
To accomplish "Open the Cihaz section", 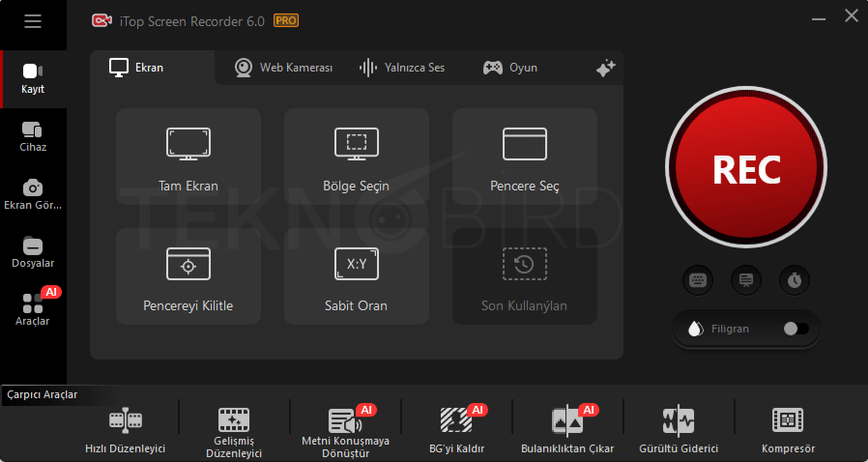I will pos(33,137).
